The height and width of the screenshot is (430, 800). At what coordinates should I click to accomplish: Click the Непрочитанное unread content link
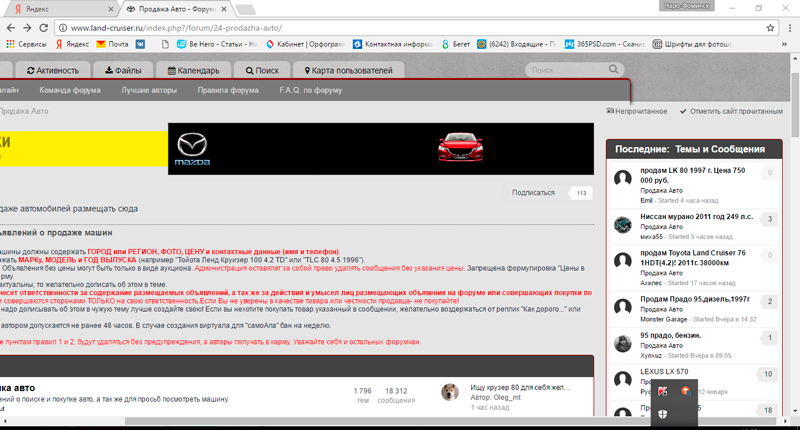[x=636, y=111]
